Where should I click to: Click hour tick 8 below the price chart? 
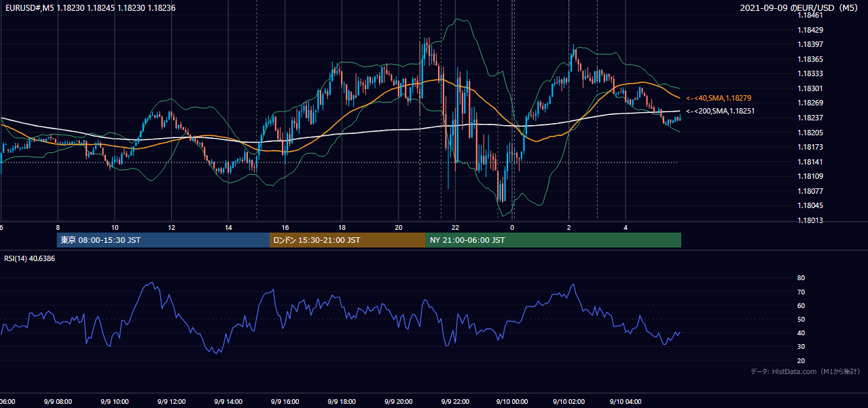[58, 228]
